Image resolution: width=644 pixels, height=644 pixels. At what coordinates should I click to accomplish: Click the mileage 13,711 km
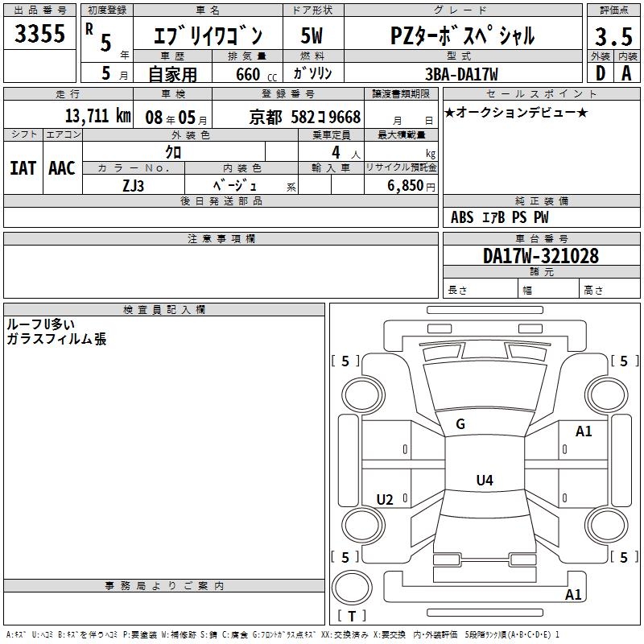coord(98,116)
